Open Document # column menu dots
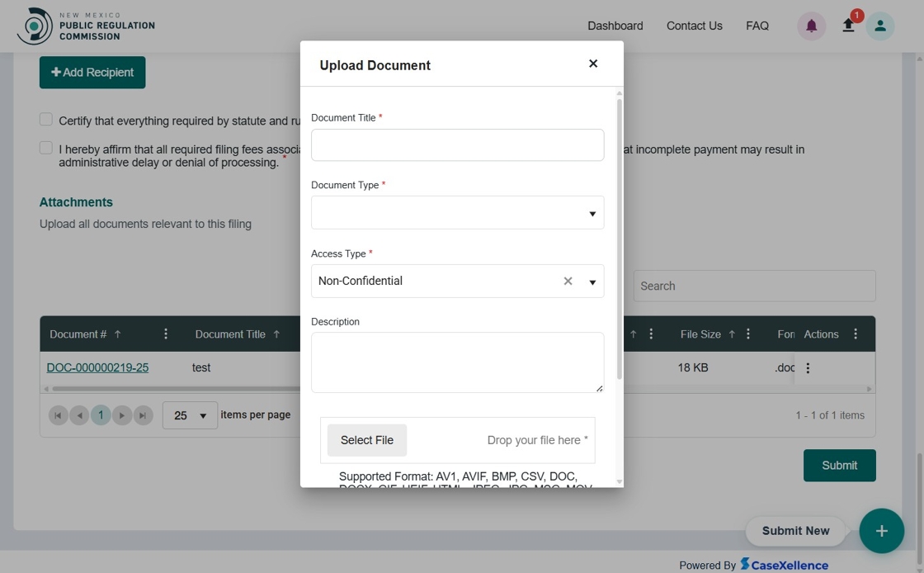This screenshot has width=924, height=573. coord(166,334)
